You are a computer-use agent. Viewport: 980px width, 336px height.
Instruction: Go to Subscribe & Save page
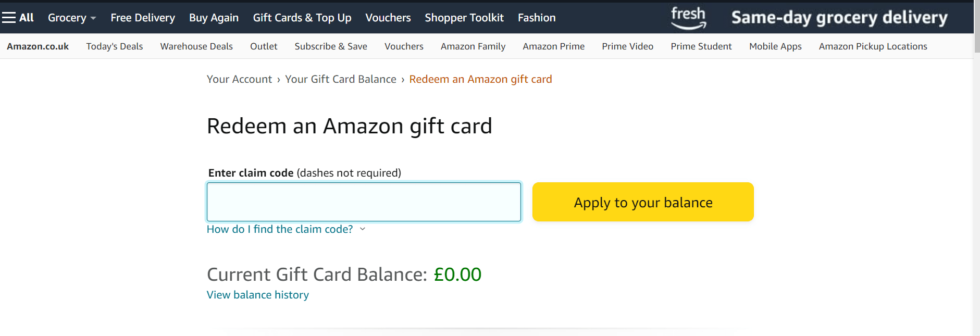pos(330,46)
